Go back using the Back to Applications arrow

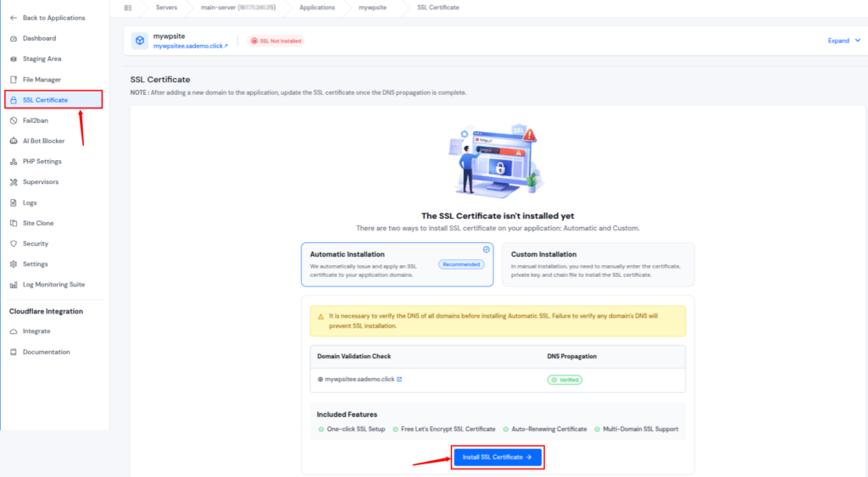14,18
